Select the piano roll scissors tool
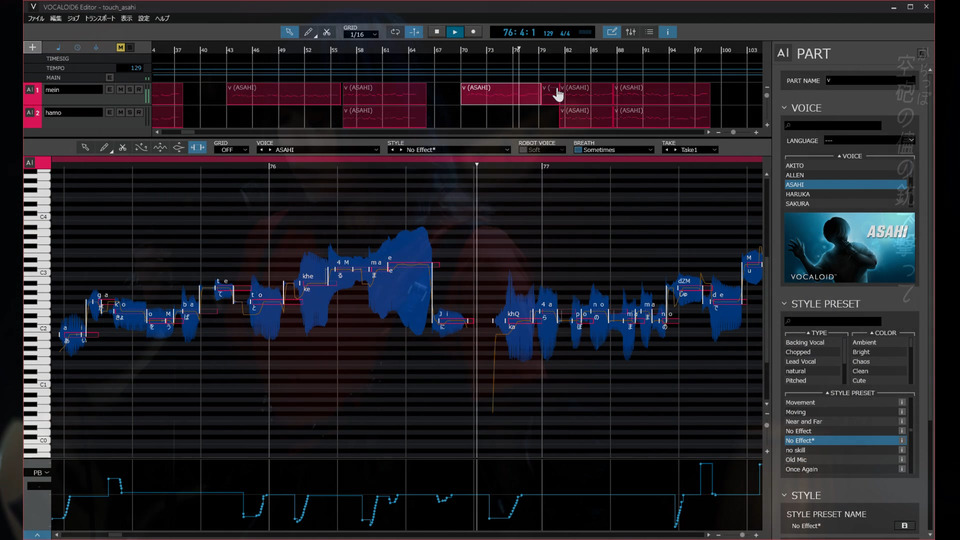960x540 pixels. (122, 148)
